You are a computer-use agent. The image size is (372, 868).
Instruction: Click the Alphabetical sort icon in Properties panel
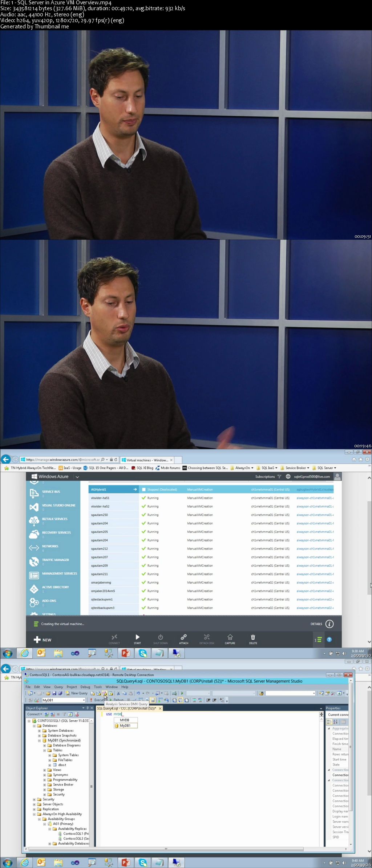click(x=335, y=722)
